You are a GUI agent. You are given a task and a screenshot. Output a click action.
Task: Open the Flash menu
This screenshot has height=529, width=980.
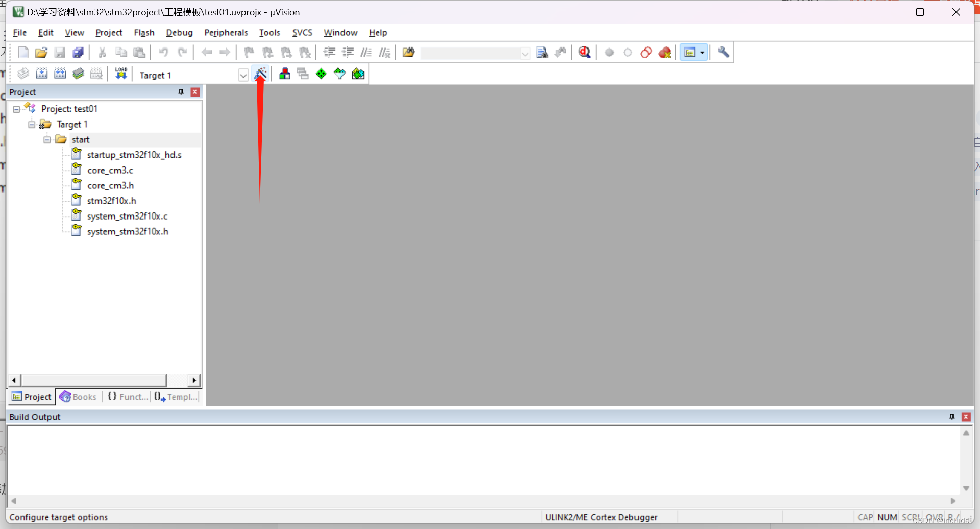(144, 33)
